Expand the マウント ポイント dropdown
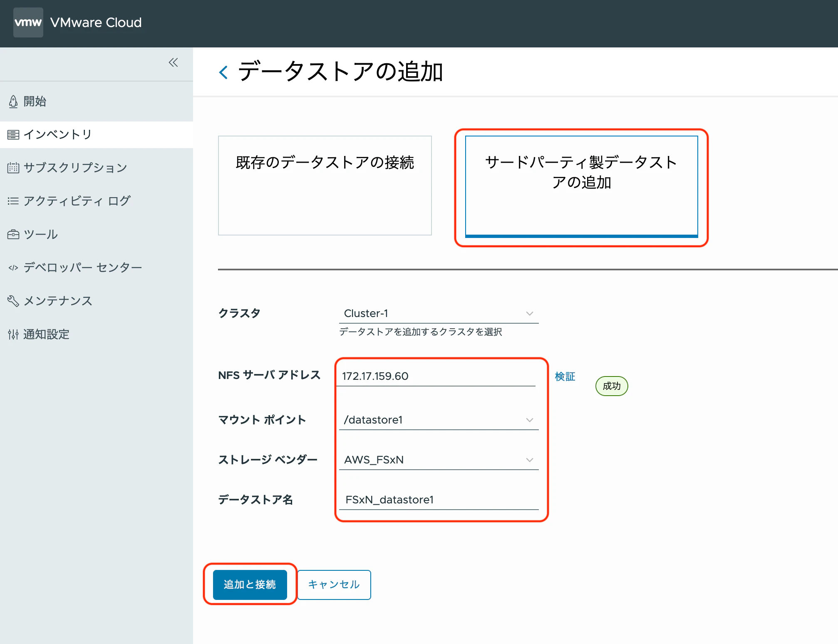This screenshot has width=838, height=644. point(439,420)
